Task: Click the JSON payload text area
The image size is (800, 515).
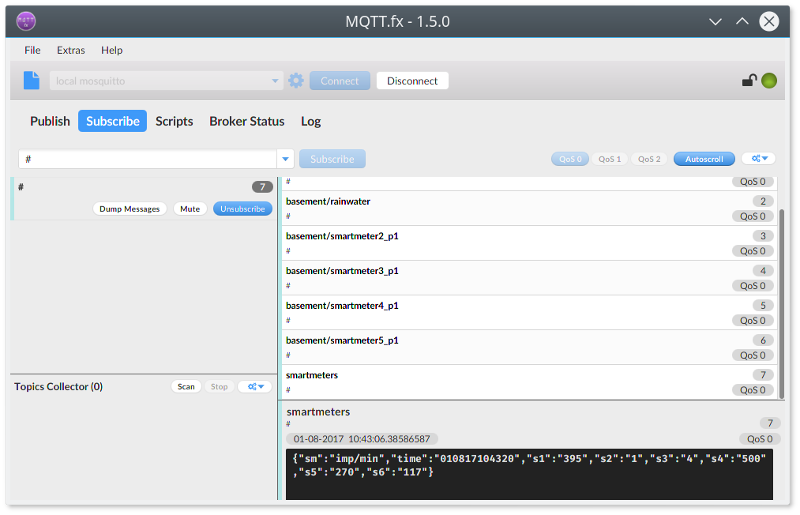Action: [x=529, y=474]
